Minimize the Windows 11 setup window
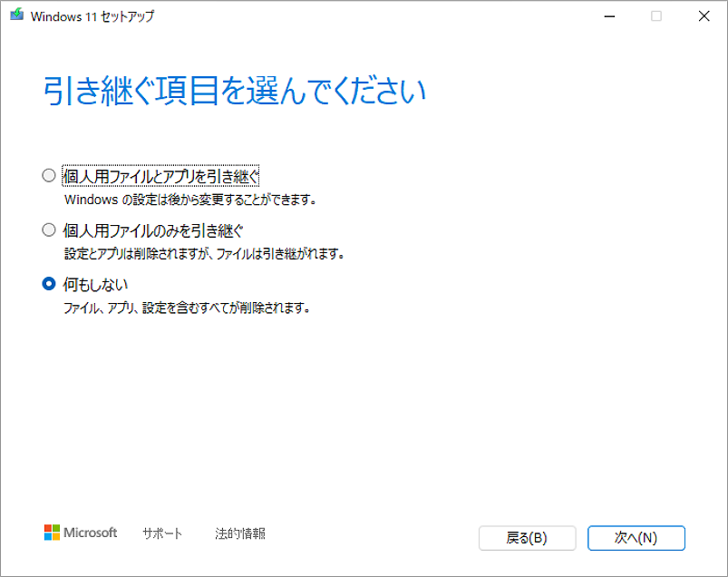 click(608, 15)
